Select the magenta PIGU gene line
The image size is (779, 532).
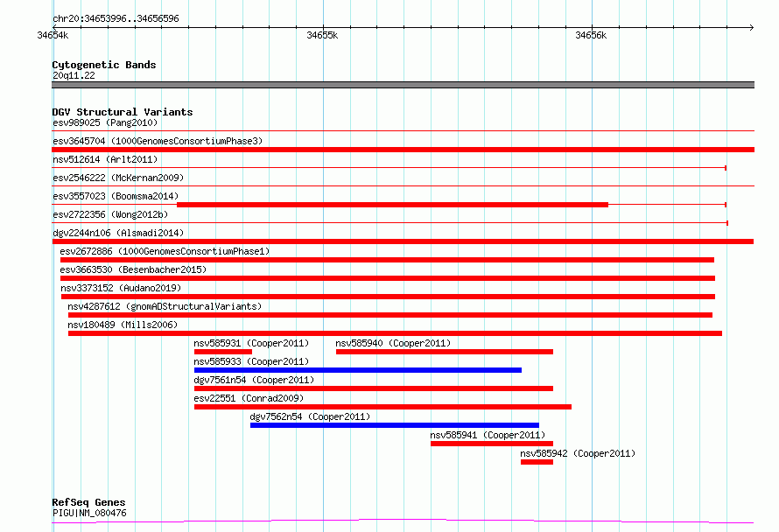[x=403, y=521]
